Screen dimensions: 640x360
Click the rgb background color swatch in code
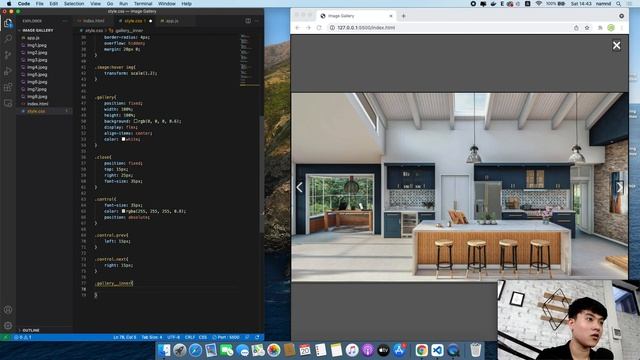(136, 121)
